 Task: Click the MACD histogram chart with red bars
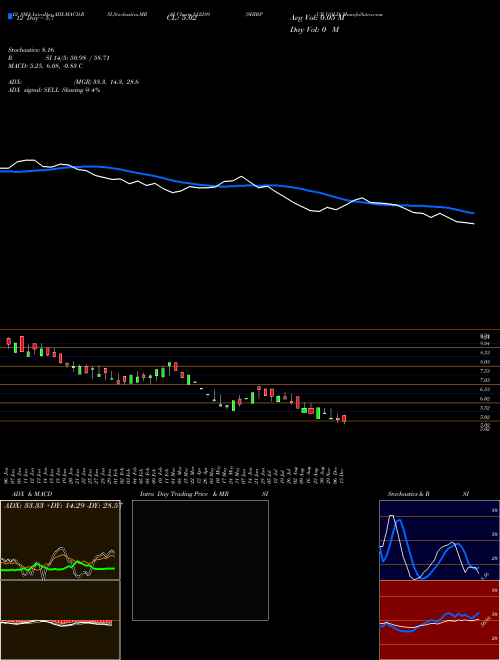tap(60, 620)
